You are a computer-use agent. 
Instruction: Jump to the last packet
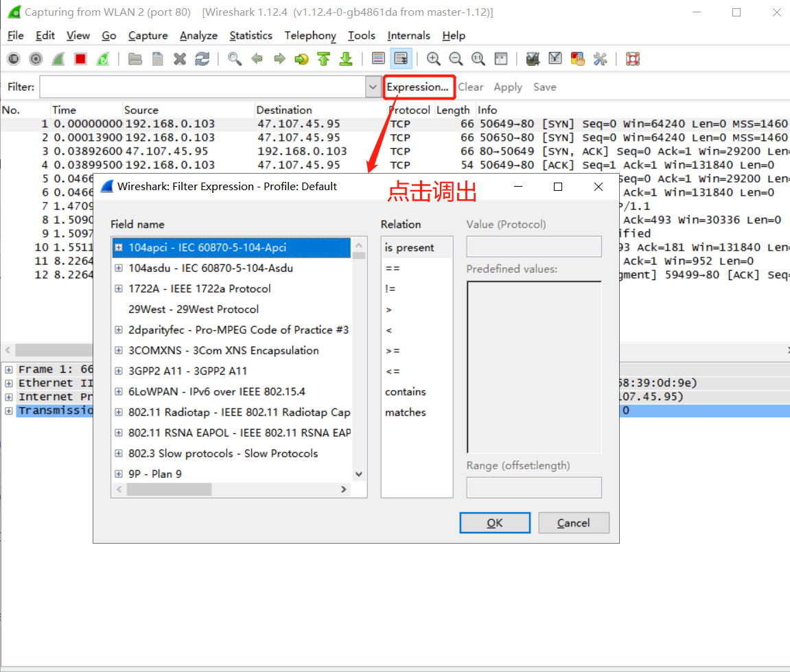pos(346,59)
